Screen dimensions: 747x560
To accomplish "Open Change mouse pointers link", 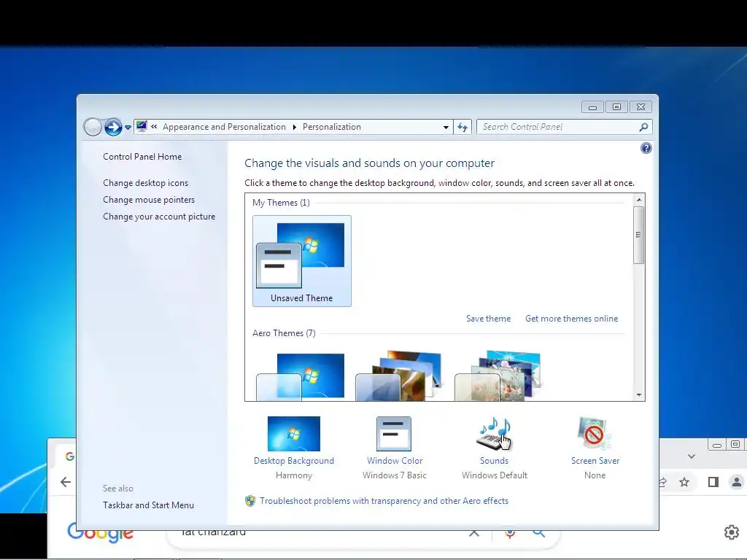I will point(149,200).
